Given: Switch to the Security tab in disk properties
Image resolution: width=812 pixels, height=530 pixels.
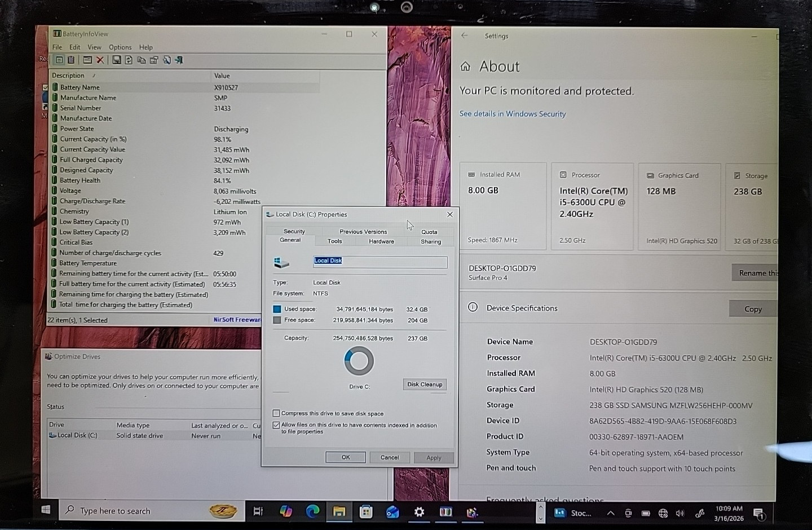Looking at the screenshot, I should 294,231.
